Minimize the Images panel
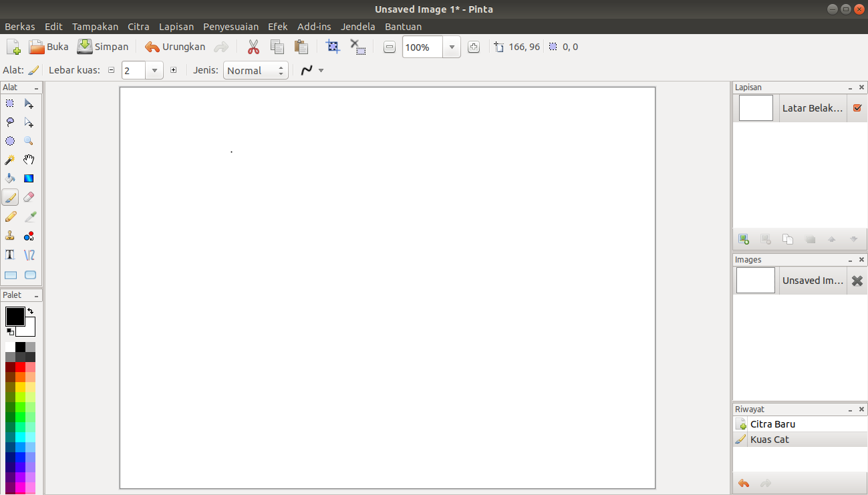This screenshot has height=495, width=868. [x=851, y=260]
